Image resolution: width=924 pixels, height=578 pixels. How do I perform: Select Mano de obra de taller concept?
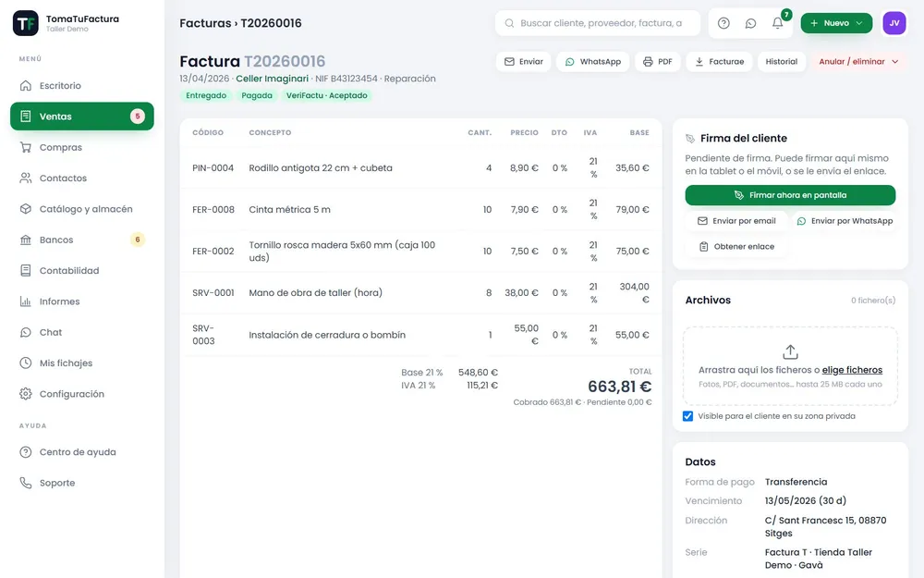click(315, 292)
